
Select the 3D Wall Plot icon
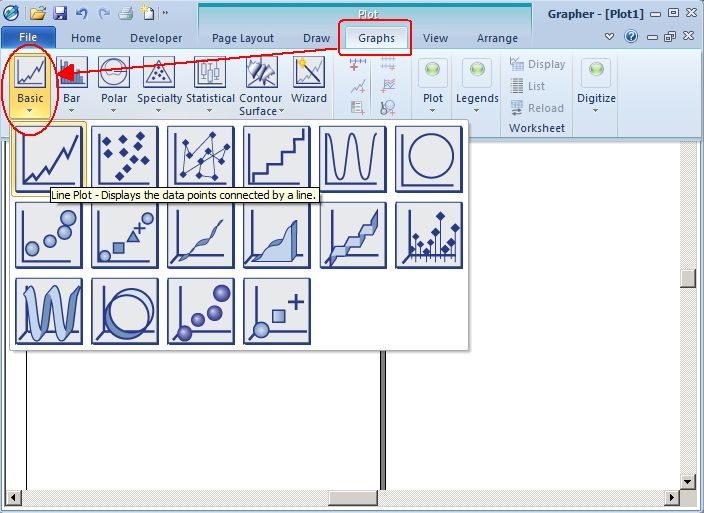click(x=277, y=235)
